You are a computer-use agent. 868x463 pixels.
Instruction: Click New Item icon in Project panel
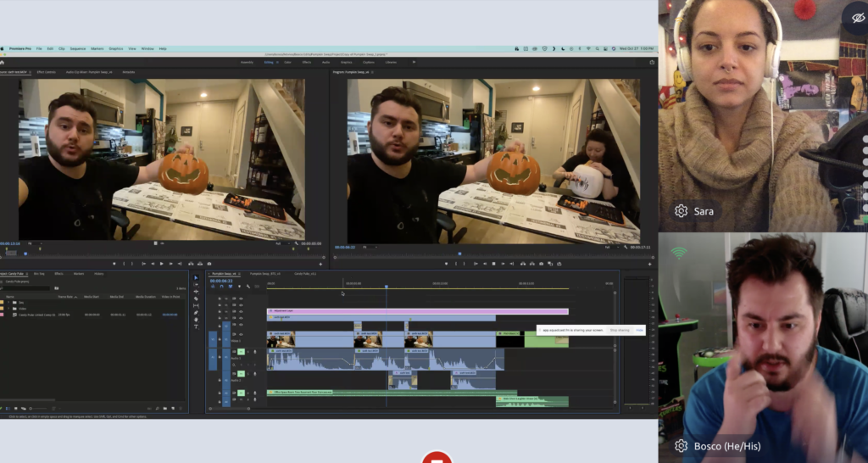tap(172, 409)
